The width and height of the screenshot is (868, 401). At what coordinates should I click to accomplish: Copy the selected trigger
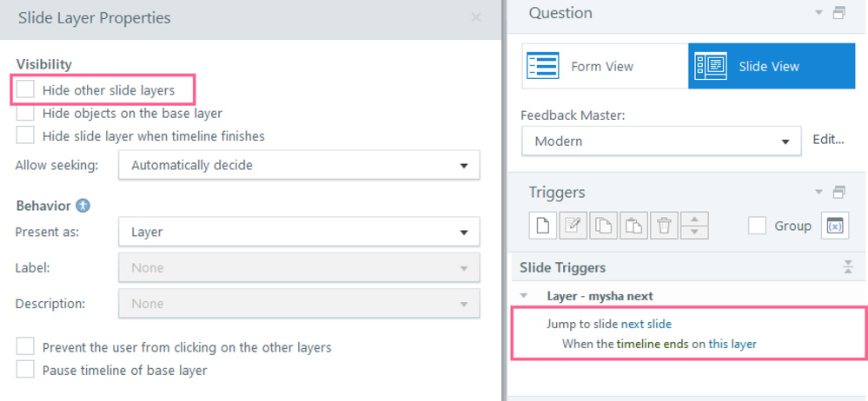click(603, 226)
